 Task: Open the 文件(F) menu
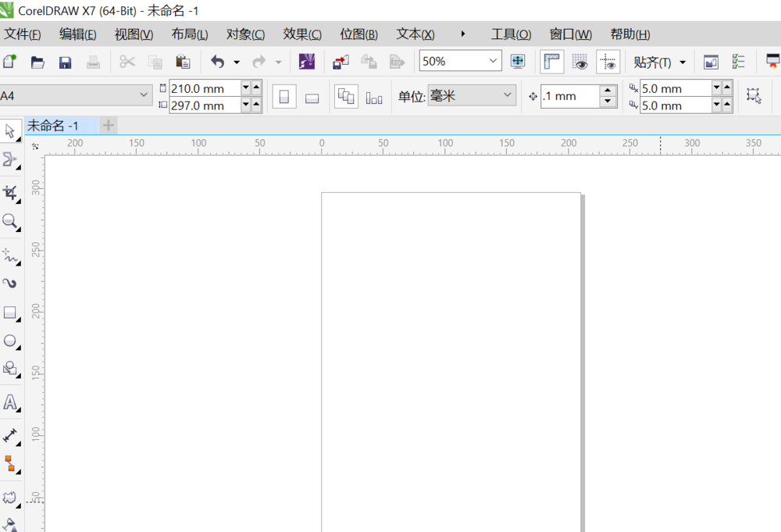tap(23, 34)
